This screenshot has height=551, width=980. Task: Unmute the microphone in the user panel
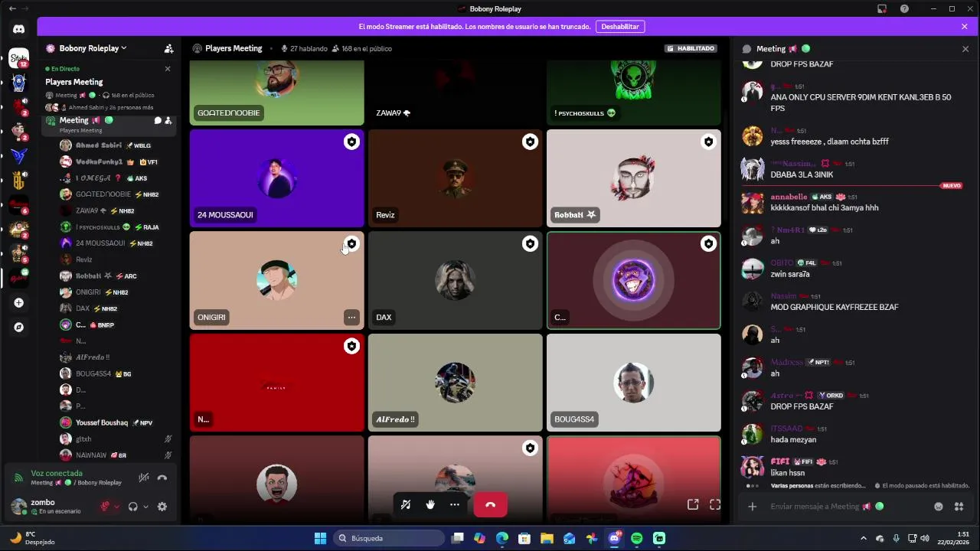tap(105, 507)
